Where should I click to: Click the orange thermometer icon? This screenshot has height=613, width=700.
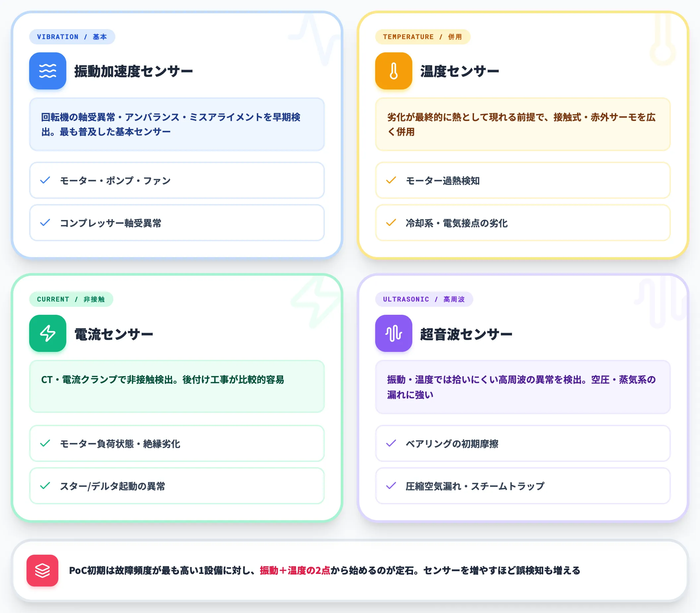(393, 71)
